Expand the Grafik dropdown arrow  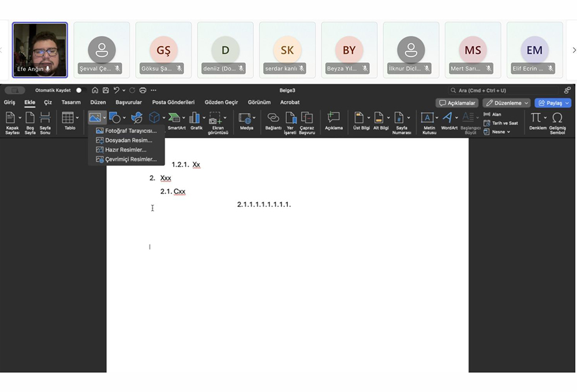[204, 118]
